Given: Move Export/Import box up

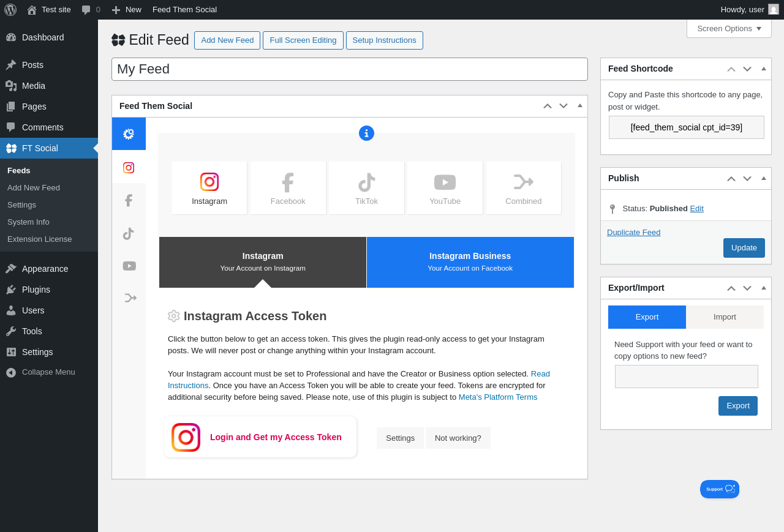Looking at the screenshot, I should pos(731,288).
